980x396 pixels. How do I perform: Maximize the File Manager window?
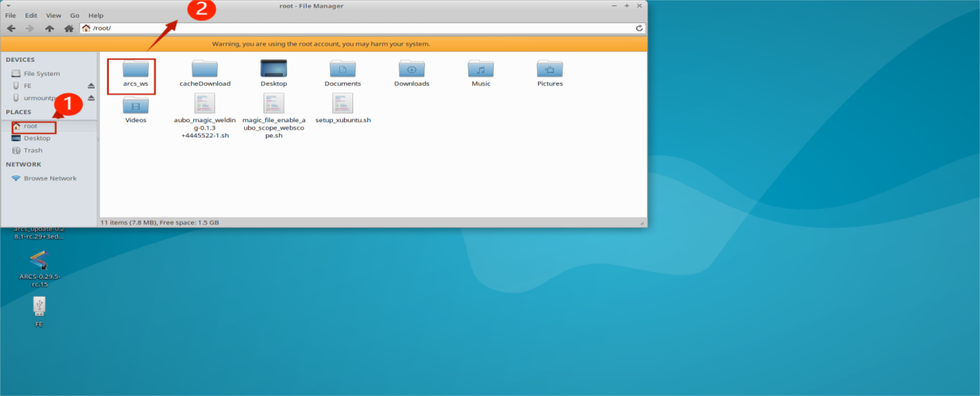click(627, 5)
